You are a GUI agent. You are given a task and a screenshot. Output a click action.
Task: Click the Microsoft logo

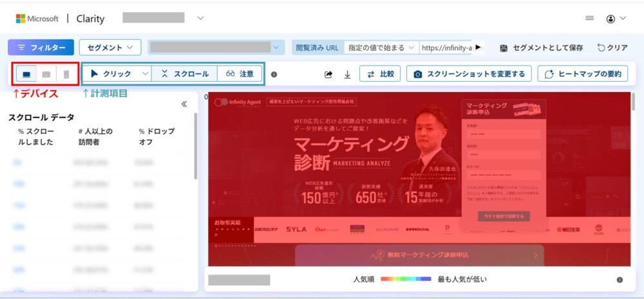[37, 19]
